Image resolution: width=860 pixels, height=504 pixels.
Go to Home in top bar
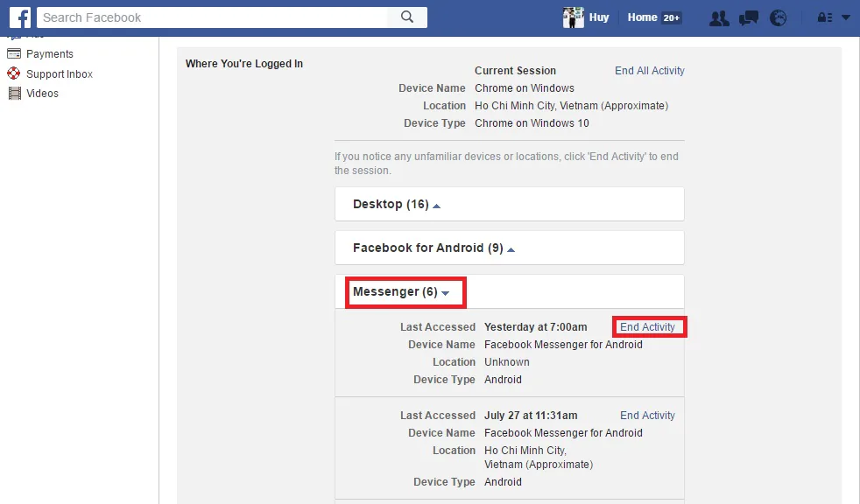[642, 17]
